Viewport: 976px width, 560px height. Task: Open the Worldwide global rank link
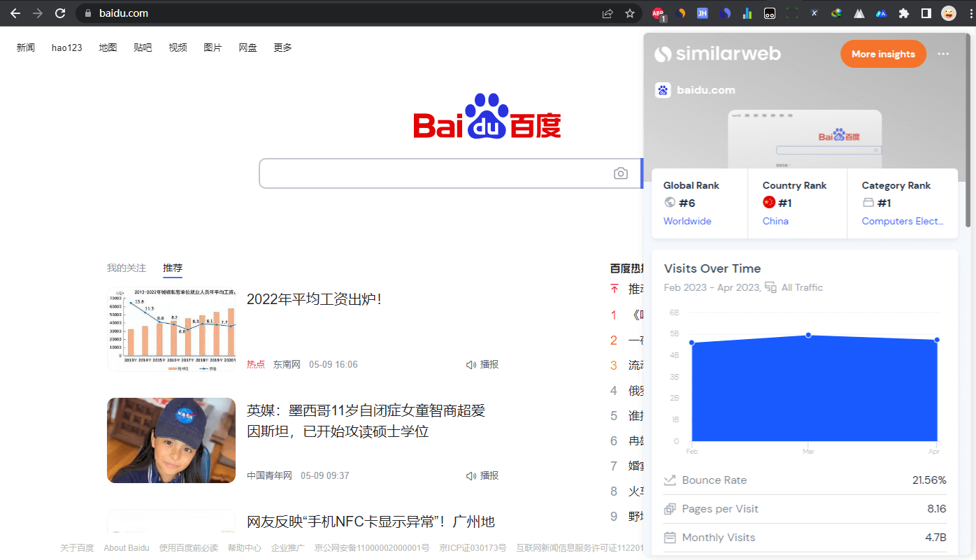click(x=687, y=221)
